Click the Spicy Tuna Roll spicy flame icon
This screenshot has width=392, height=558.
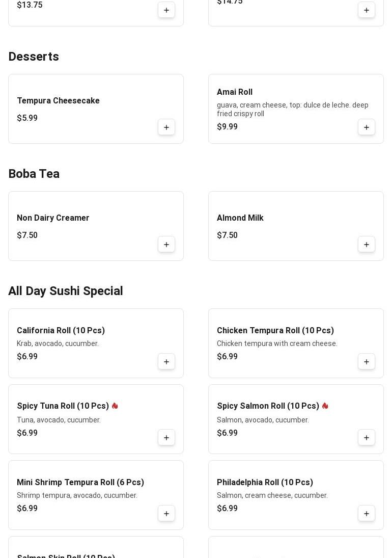(x=115, y=406)
